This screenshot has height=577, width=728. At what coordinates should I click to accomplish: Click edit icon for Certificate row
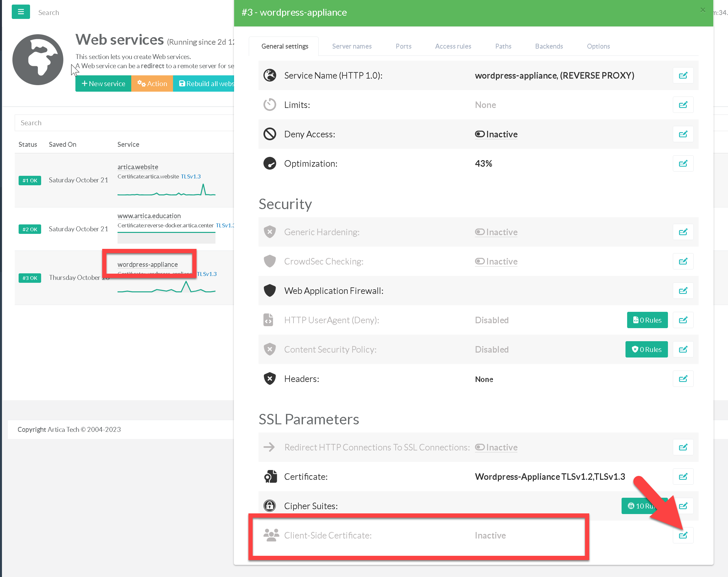(683, 477)
